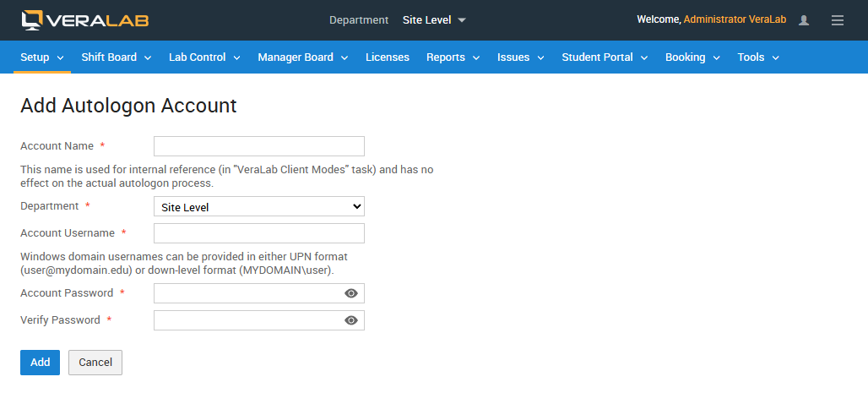This screenshot has width=868, height=404.
Task: Click the Administrator VeraLab link
Action: point(735,19)
